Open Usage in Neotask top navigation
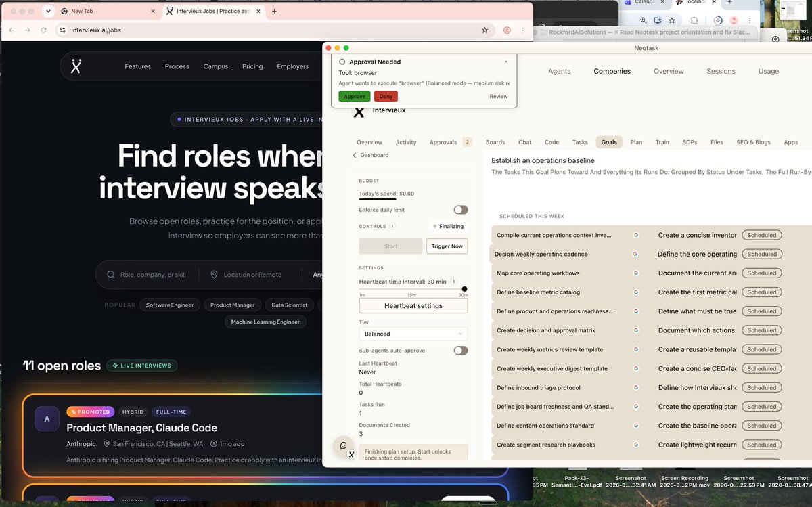Screen dimensions: 812x507 pyautogui.click(x=768, y=71)
